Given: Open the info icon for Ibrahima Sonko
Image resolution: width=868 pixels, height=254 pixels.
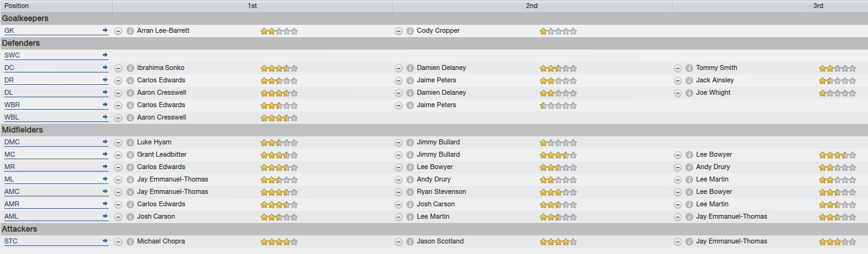Looking at the screenshot, I should [130, 68].
